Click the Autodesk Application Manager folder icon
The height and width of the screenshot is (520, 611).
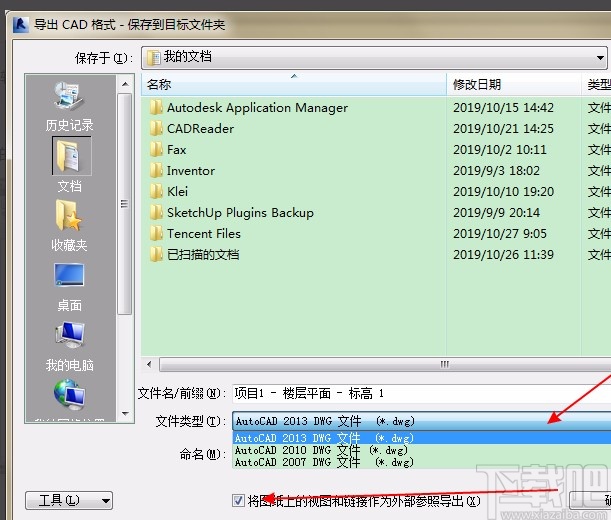[156, 107]
